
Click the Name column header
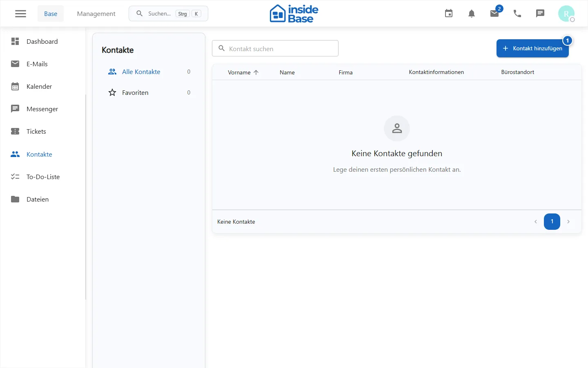click(x=287, y=72)
